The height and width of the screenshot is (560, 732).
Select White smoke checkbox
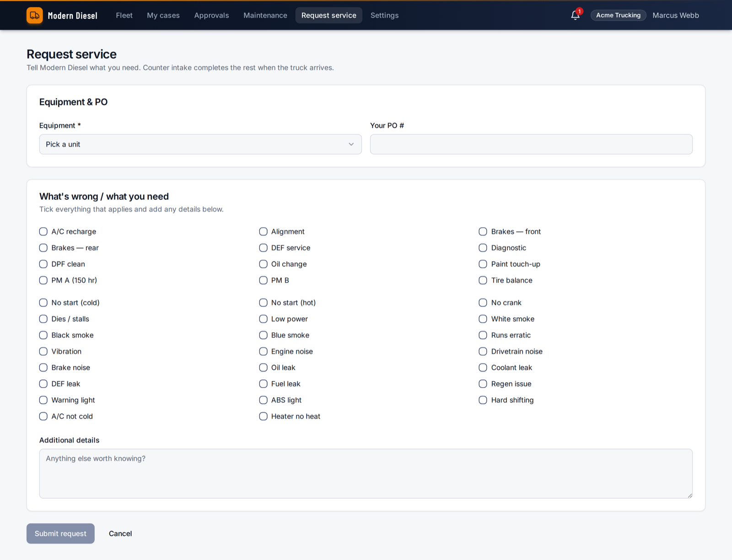point(483,319)
